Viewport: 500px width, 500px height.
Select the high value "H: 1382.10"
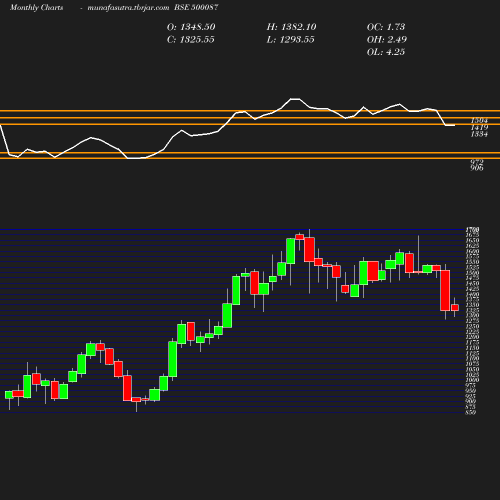coord(291,27)
